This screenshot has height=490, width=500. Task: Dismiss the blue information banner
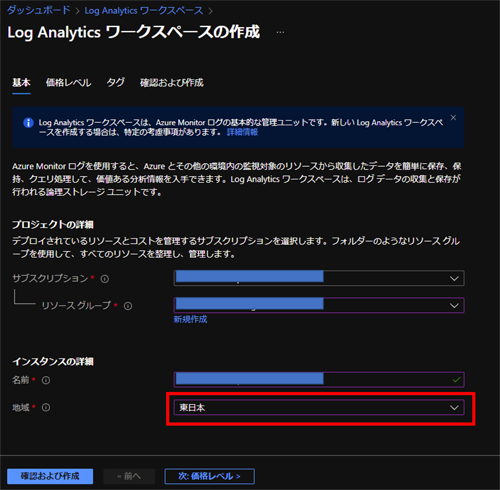(453, 118)
